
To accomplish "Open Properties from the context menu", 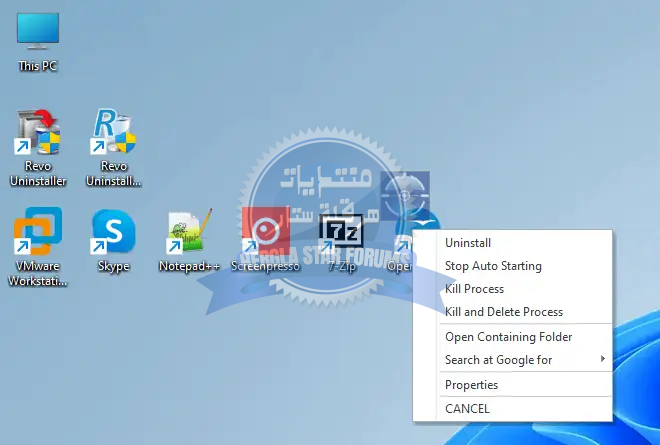I will pos(471,385).
